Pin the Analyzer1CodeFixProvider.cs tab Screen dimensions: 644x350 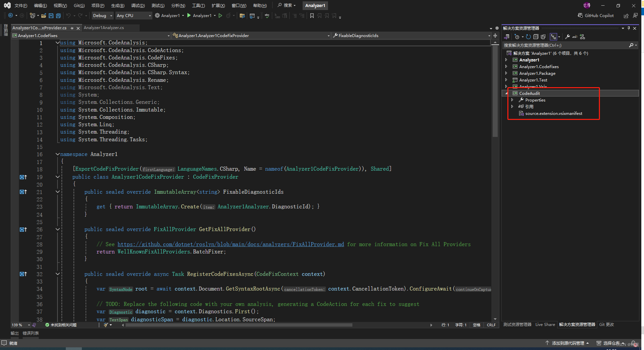(72, 28)
